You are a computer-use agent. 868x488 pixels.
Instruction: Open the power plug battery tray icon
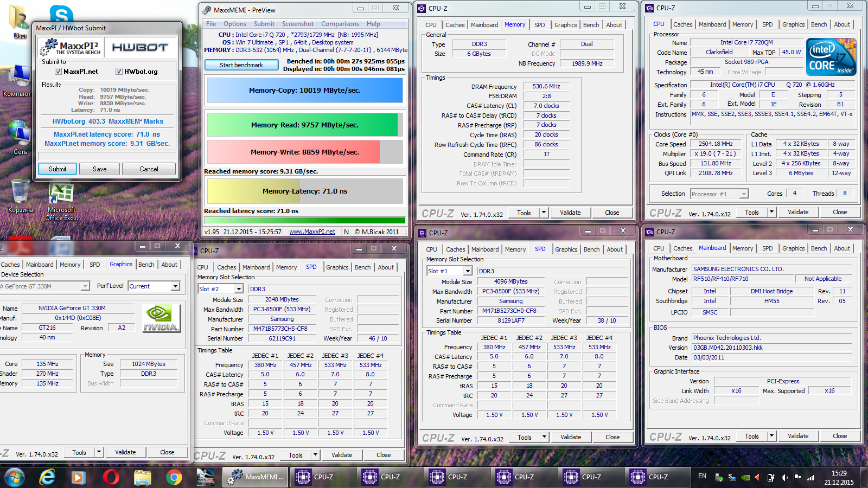[x=771, y=477]
